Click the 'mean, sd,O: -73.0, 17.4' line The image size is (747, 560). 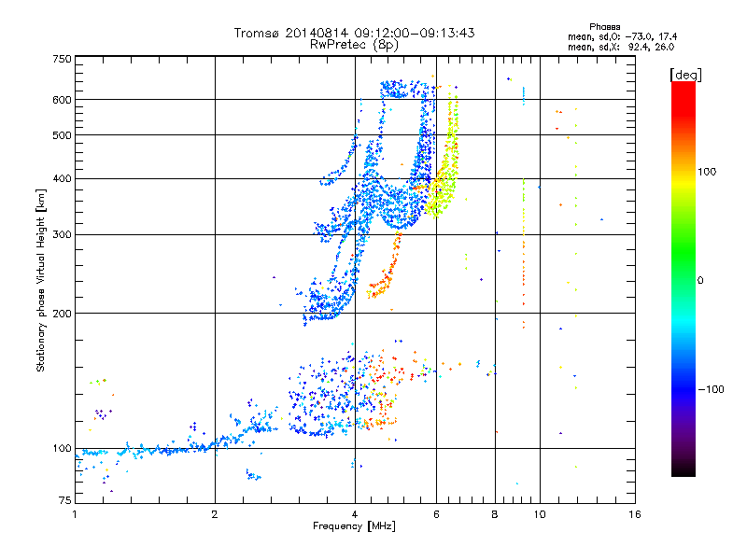(622, 36)
